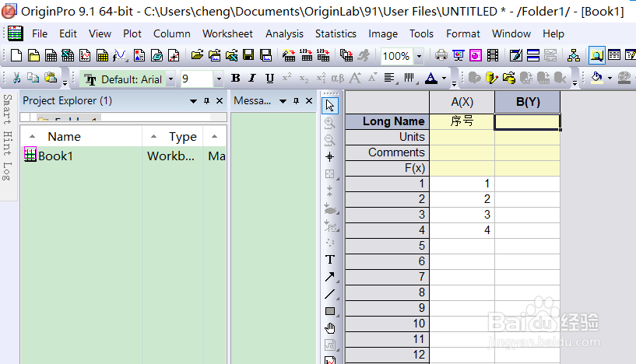
Task: Open the Import Wizard icon
Action: pos(288,55)
